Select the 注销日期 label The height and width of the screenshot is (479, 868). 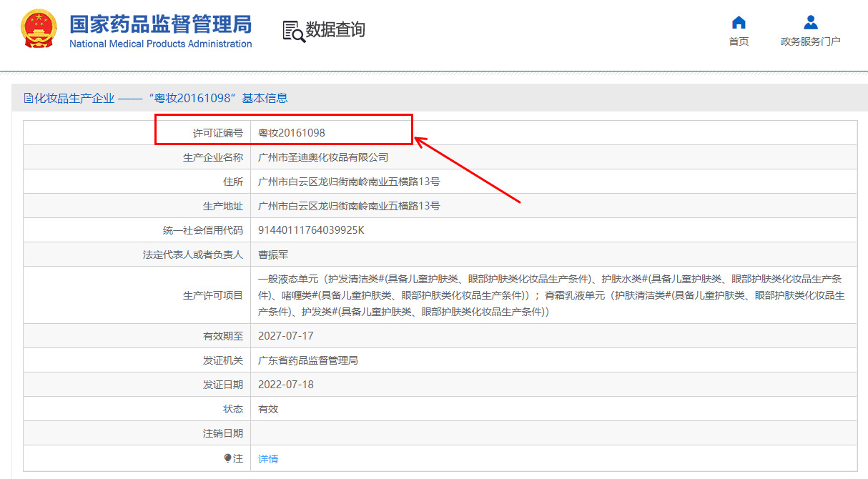223,433
